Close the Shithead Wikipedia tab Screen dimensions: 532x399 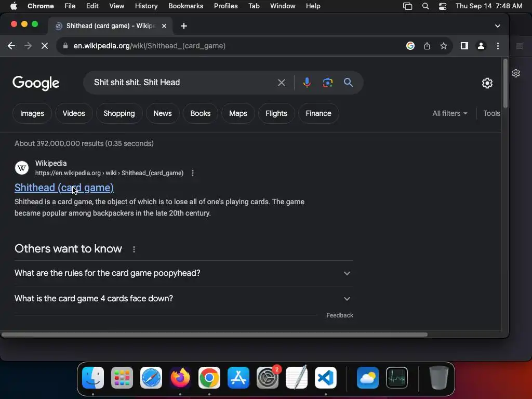pos(164,26)
